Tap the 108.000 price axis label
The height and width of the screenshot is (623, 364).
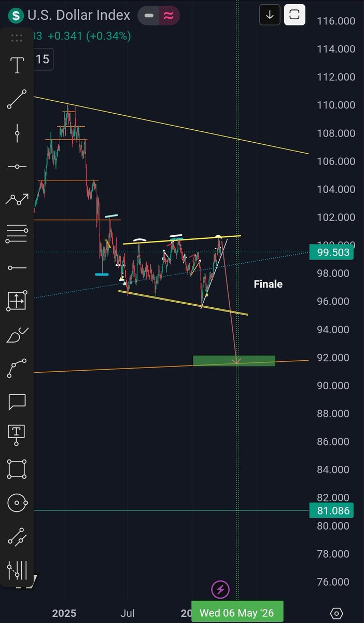tap(336, 133)
